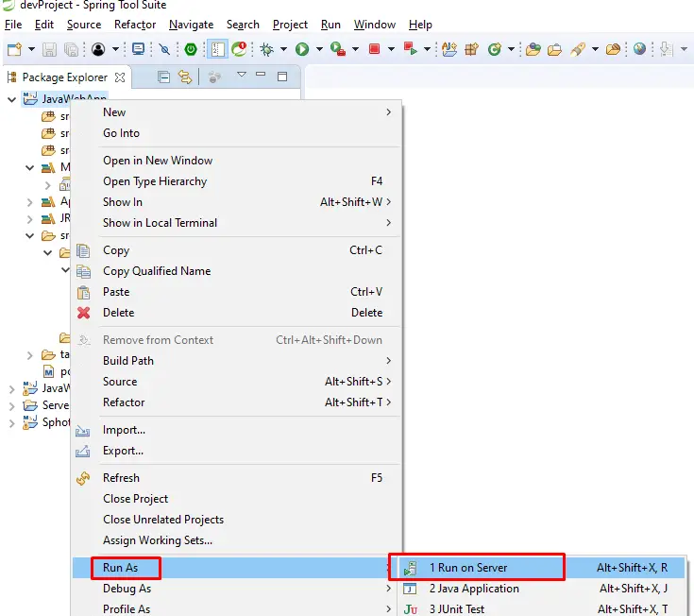Open the File menu

pos(13,25)
